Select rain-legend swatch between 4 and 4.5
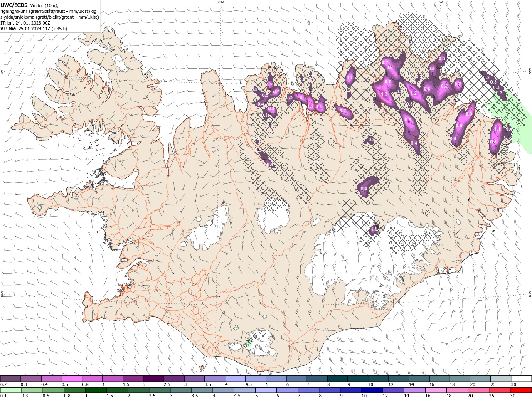The width and height of the screenshot is (532, 399). pyautogui.click(x=223, y=390)
